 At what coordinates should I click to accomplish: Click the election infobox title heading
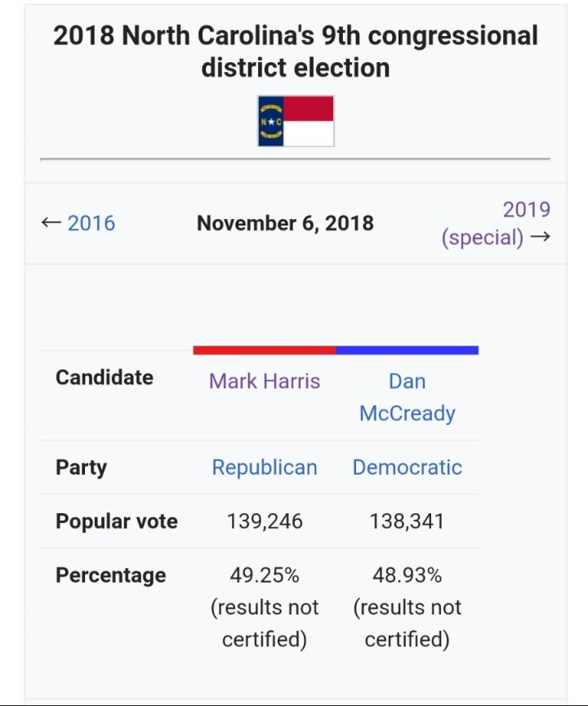(296, 51)
